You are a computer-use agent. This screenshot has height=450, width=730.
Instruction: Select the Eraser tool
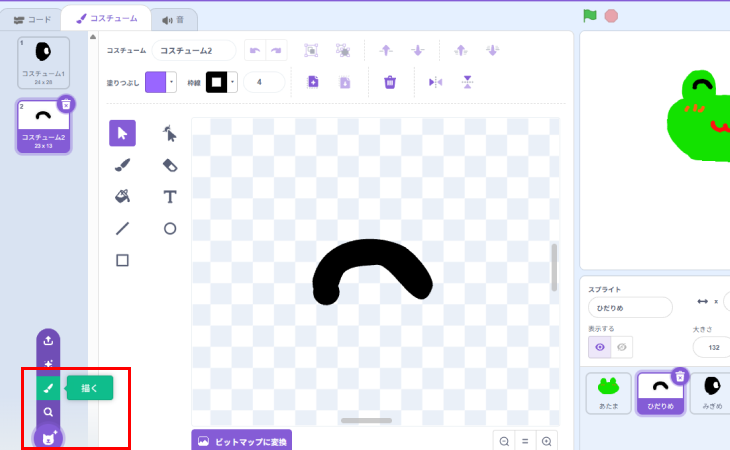(170, 165)
